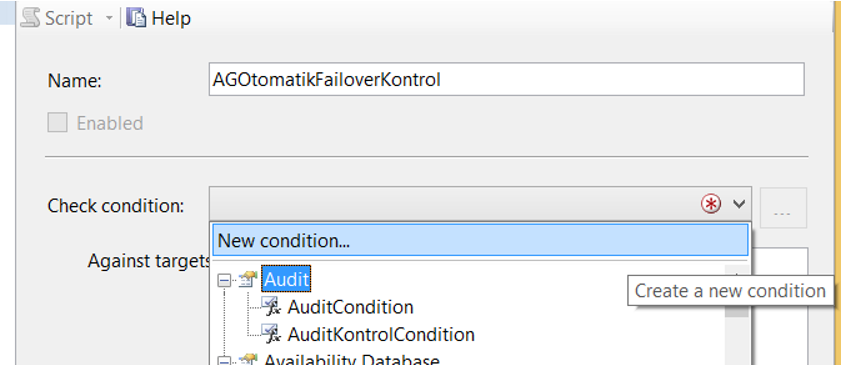
Task: Click the AuditKontrolCondition condition icon
Action: pos(271,333)
